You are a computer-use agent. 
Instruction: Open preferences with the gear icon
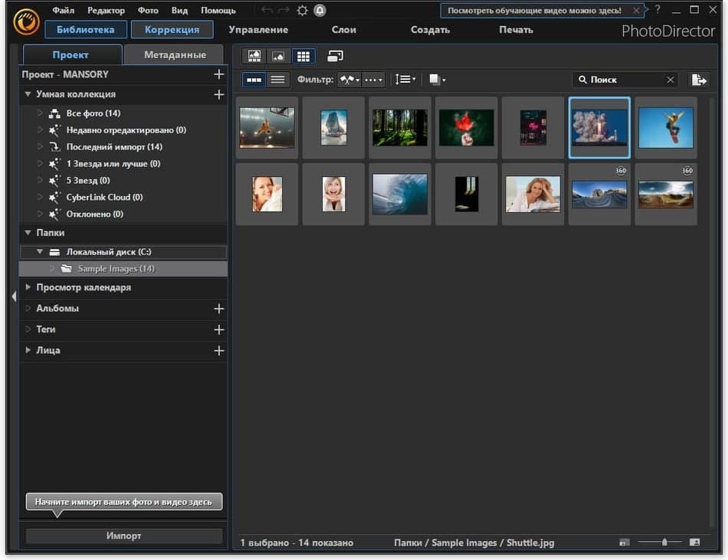pyautogui.click(x=302, y=11)
